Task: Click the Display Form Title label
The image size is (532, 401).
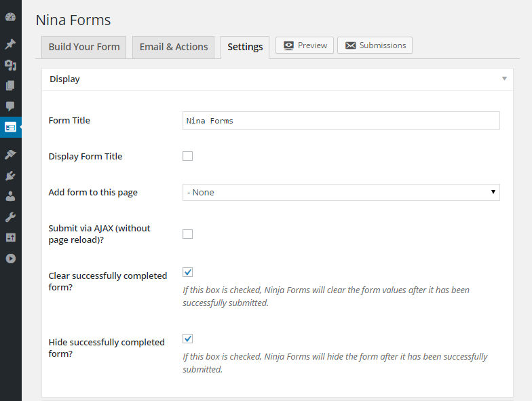Action: pos(85,156)
